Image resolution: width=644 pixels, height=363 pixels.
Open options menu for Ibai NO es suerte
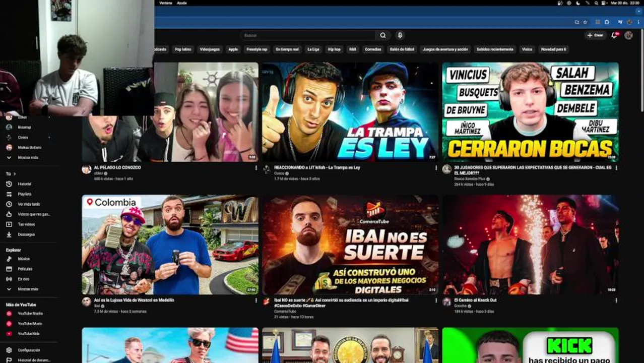coord(436,300)
